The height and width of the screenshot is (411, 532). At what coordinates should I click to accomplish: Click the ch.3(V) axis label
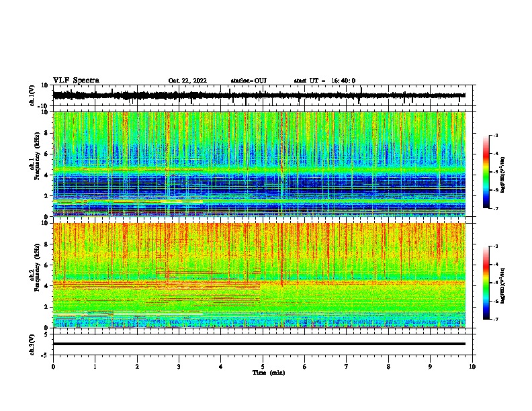pyautogui.click(x=32, y=345)
